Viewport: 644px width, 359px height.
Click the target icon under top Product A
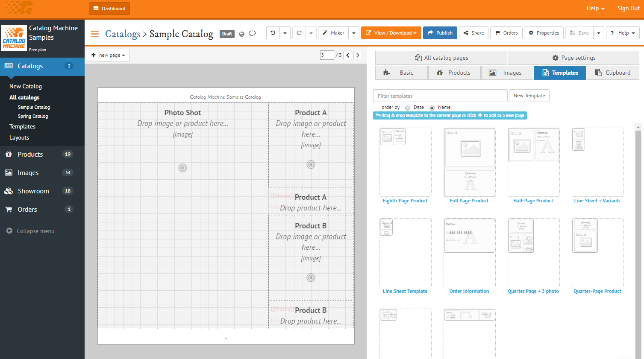(311, 164)
